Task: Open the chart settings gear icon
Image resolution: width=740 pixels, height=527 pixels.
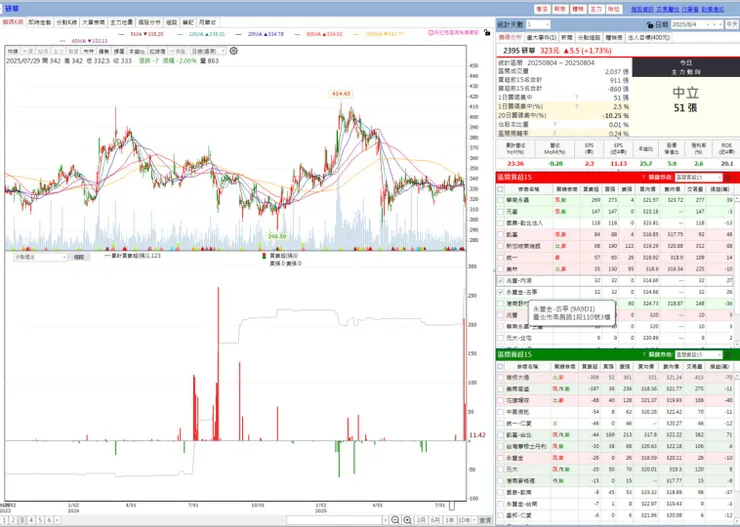Action: point(233,51)
